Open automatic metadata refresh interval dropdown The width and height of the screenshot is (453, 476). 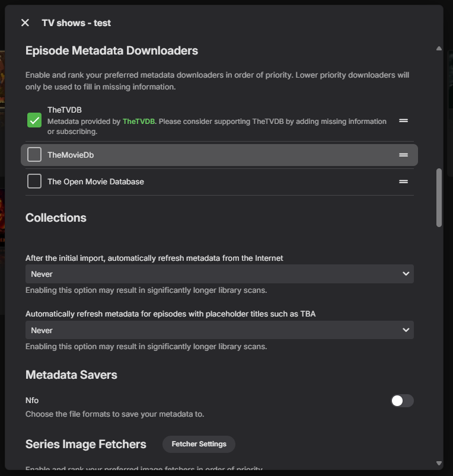click(x=219, y=274)
